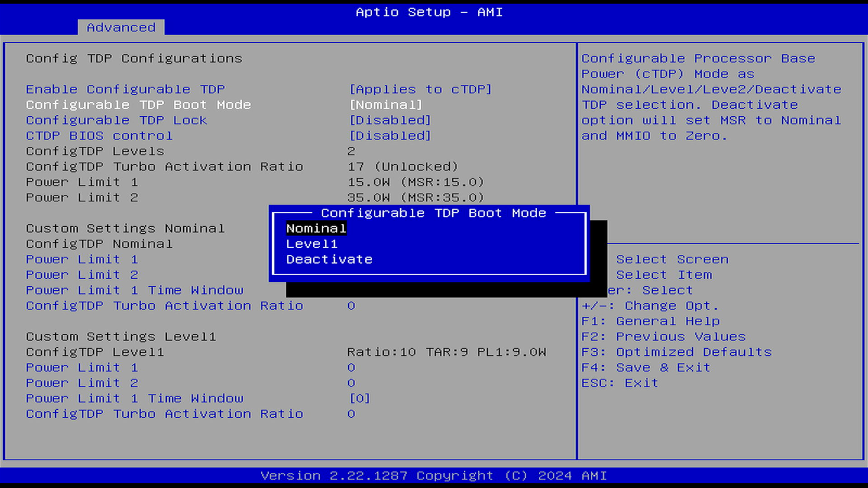Viewport: 868px width, 488px height.
Task: Select Nominal Power Limit 1 entry
Action: (82, 260)
